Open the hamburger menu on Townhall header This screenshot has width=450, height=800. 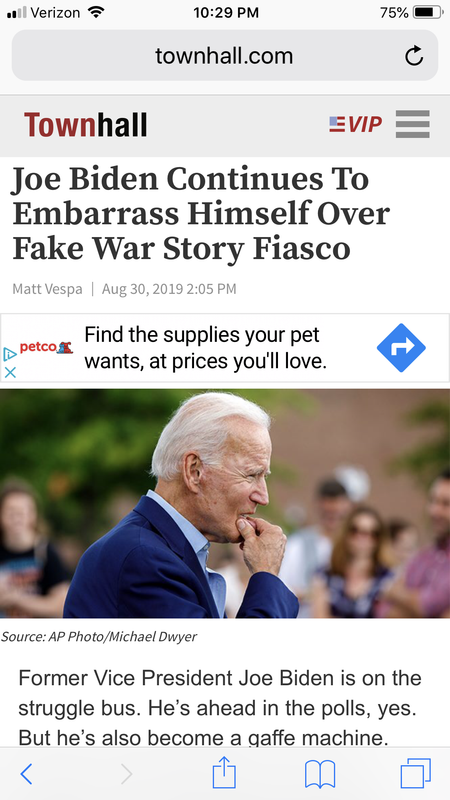coord(412,124)
